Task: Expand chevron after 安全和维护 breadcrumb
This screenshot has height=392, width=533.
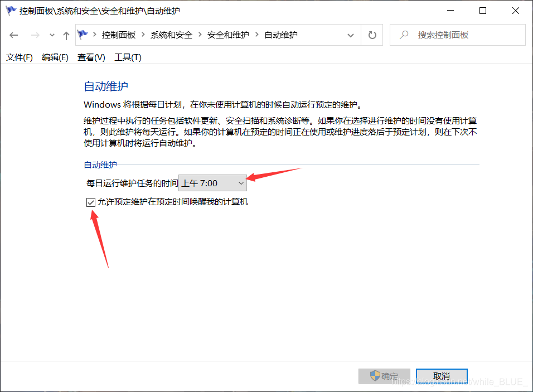Action: click(x=256, y=35)
